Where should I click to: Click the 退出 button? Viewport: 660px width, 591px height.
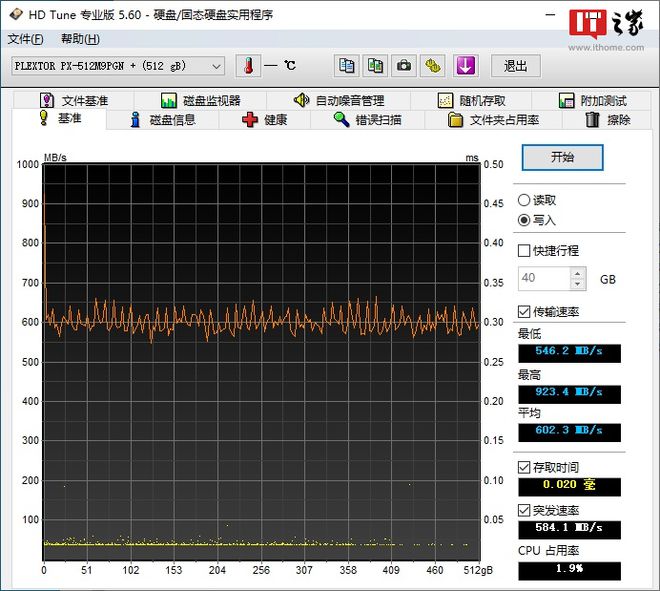(516, 66)
